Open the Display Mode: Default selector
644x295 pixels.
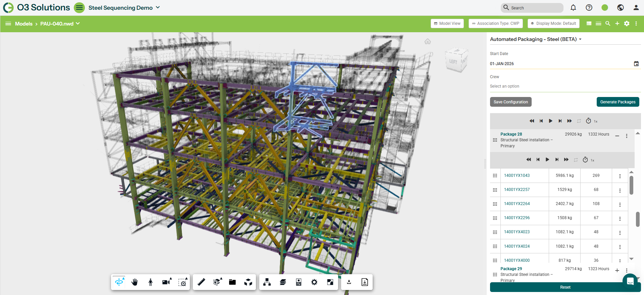tap(553, 23)
